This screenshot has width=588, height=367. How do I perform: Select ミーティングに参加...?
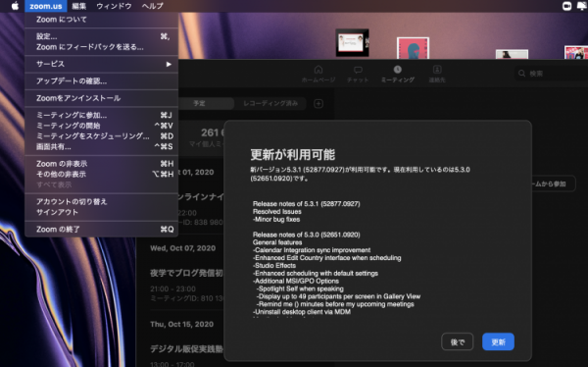tap(101, 116)
